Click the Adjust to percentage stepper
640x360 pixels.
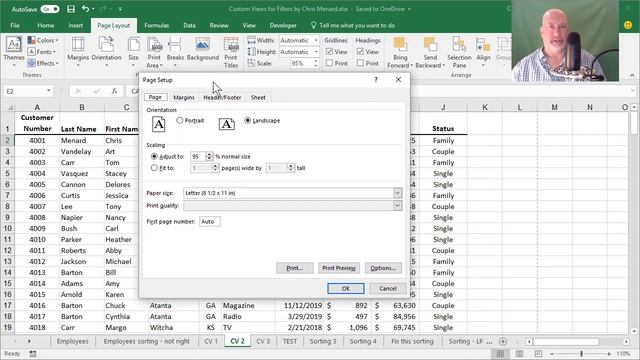(x=209, y=156)
